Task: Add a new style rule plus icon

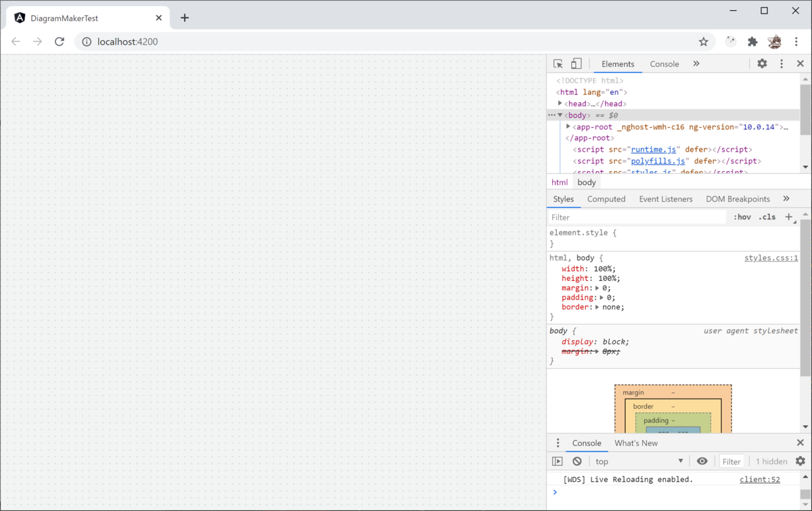Action: click(x=789, y=217)
